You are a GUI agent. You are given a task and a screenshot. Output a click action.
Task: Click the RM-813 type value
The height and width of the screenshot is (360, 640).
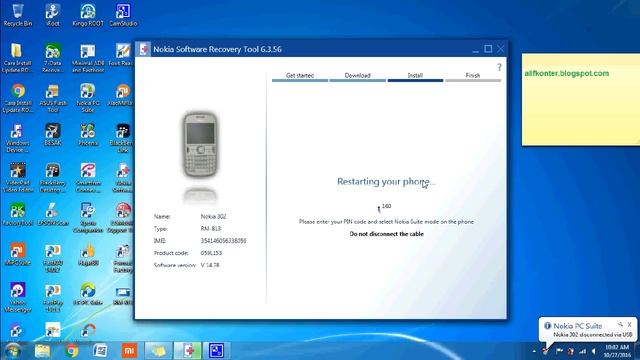click(211, 229)
